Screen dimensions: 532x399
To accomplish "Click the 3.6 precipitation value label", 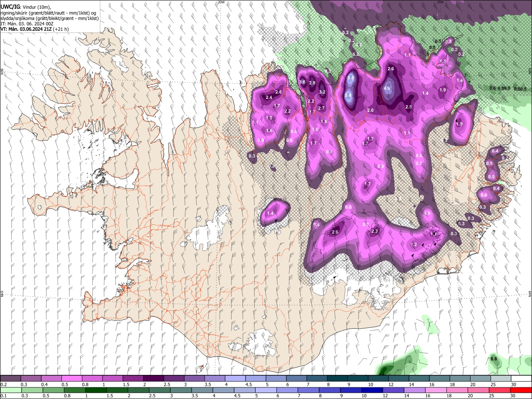I will [302, 82].
